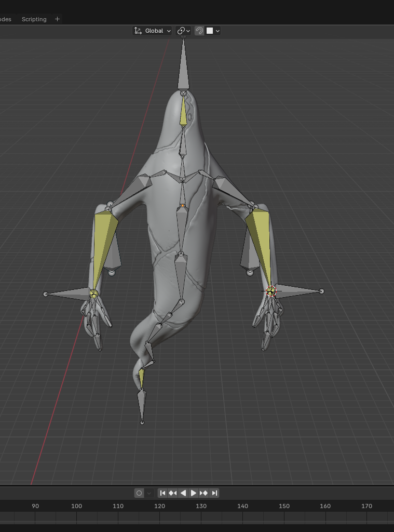Image resolution: width=394 pixels, height=532 pixels.
Task: Play the animation forward
Action: coord(194,493)
